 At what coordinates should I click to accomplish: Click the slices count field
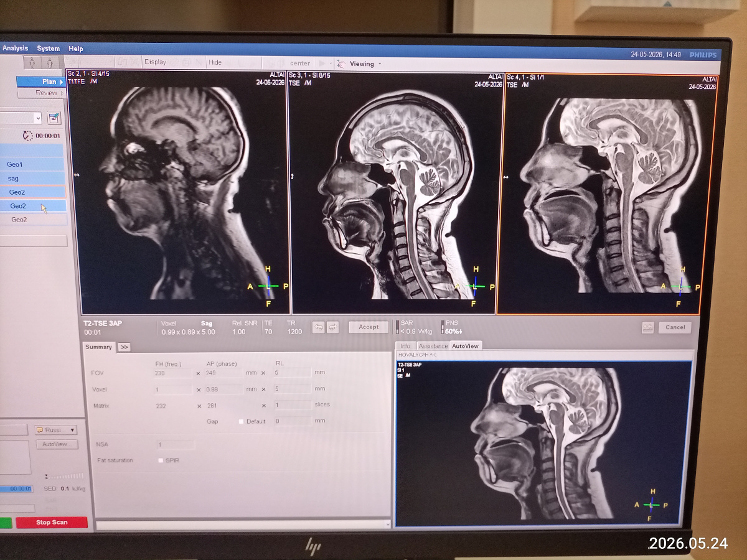292,405
